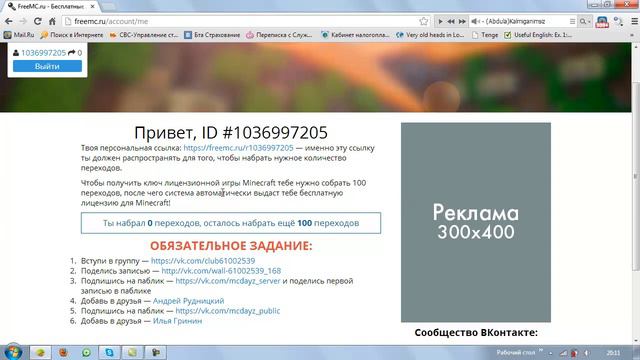Open Skype from the taskbar
The width and height of the screenshot is (640, 360).
[x=109, y=352]
